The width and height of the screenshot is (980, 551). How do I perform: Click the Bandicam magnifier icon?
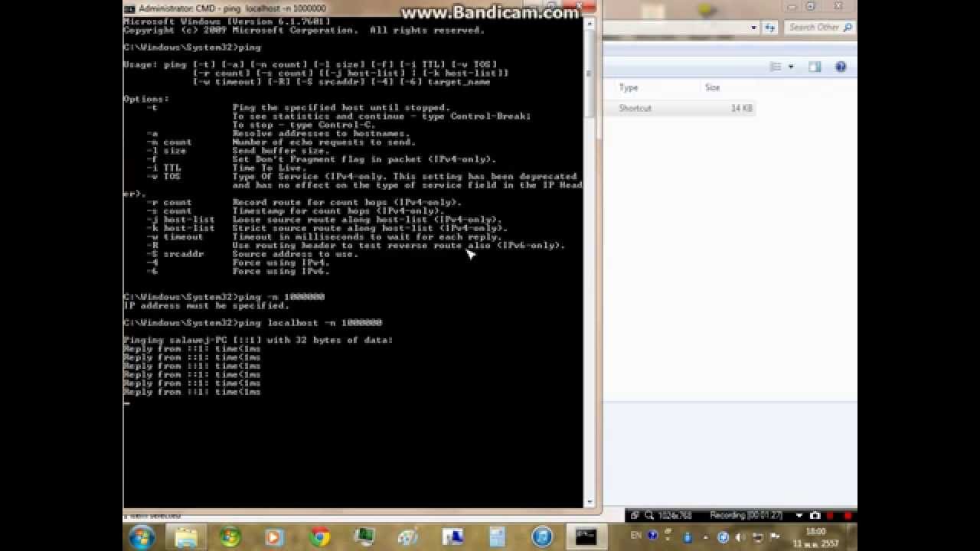tap(648, 516)
